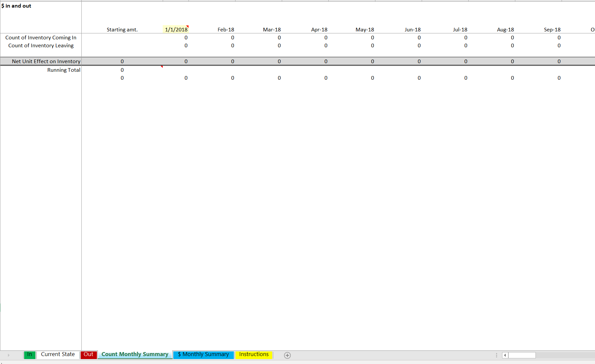595x364 pixels.
Task: Click the horizontal scrollbar left arrow
Action: point(505,355)
